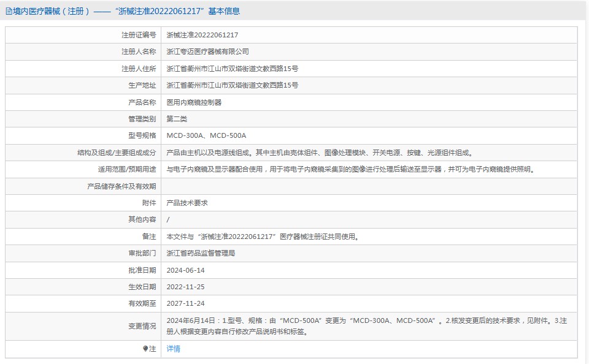The image size is (589, 364).
Task: Click the 批准日期 label
Action: coord(142,270)
